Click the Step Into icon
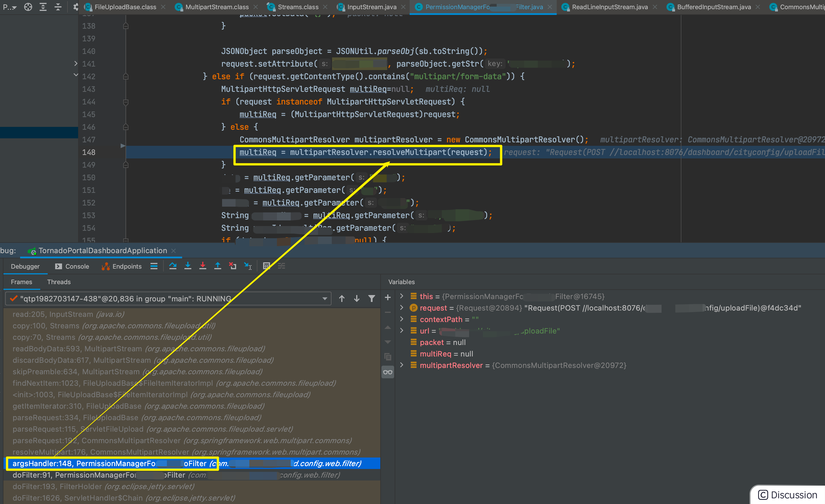The width and height of the screenshot is (825, 504). [188, 266]
